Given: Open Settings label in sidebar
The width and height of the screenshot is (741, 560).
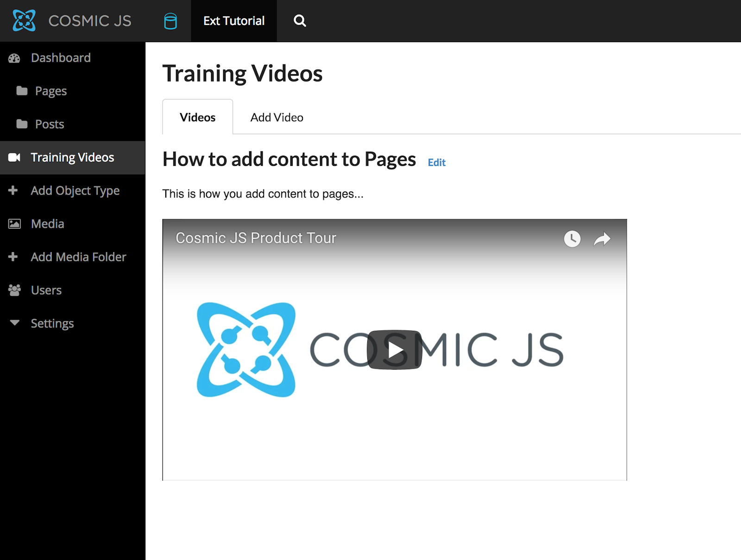Looking at the screenshot, I should pyautogui.click(x=52, y=323).
